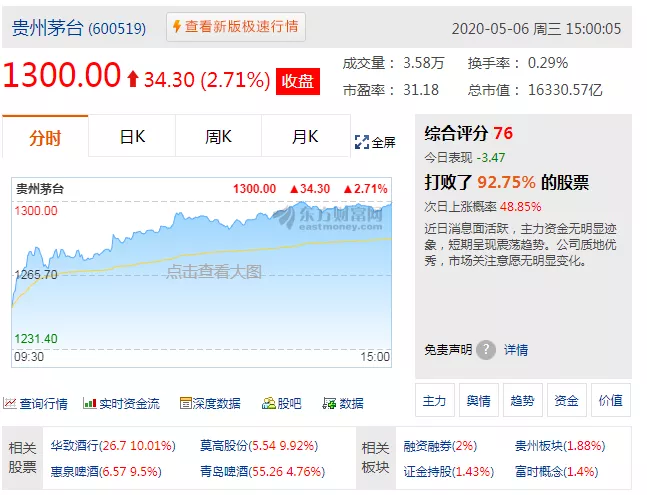
Task: Click the 趋势 trend button
Action: [522, 400]
